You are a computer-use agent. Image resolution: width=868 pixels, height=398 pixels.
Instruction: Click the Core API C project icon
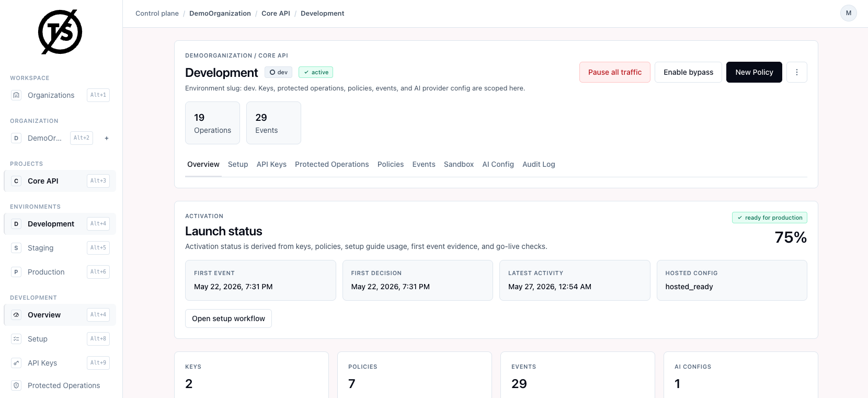pyautogui.click(x=16, y=181)
